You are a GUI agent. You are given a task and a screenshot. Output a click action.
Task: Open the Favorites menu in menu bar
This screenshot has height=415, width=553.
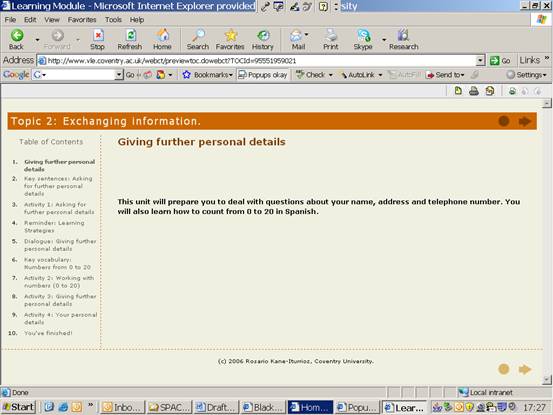[x=82, y=20]
